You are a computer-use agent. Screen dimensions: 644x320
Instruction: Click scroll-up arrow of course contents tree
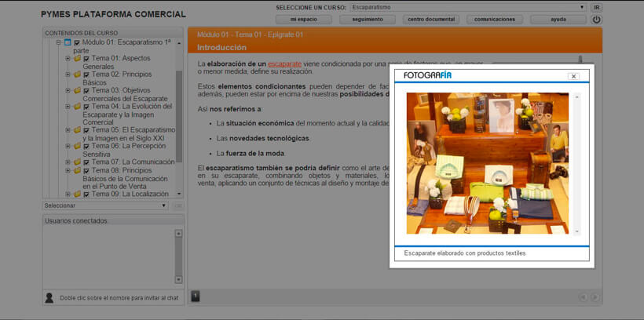pyautogui.click(x=179, y=42)
